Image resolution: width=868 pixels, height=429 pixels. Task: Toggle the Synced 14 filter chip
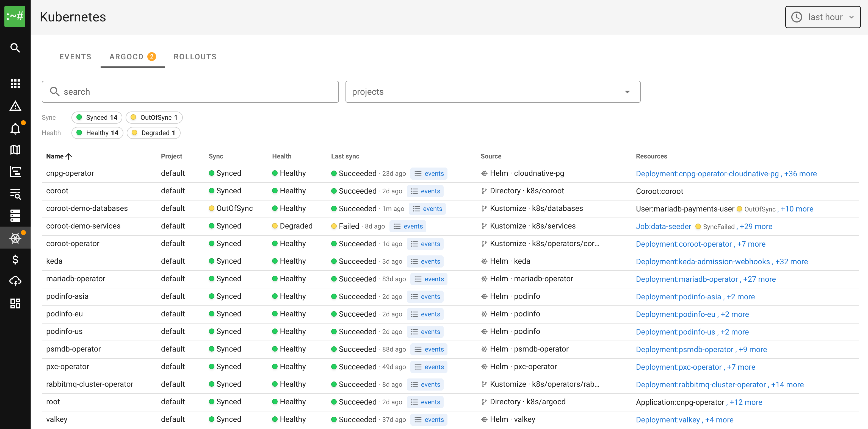97,118
